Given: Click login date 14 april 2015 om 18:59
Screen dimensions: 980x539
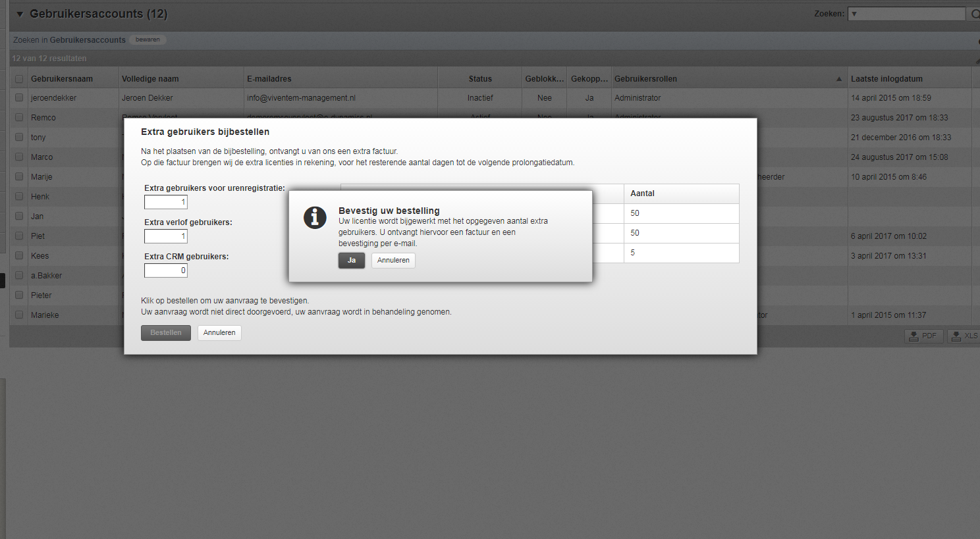Looking at the screenshot, I should point(891,98).
